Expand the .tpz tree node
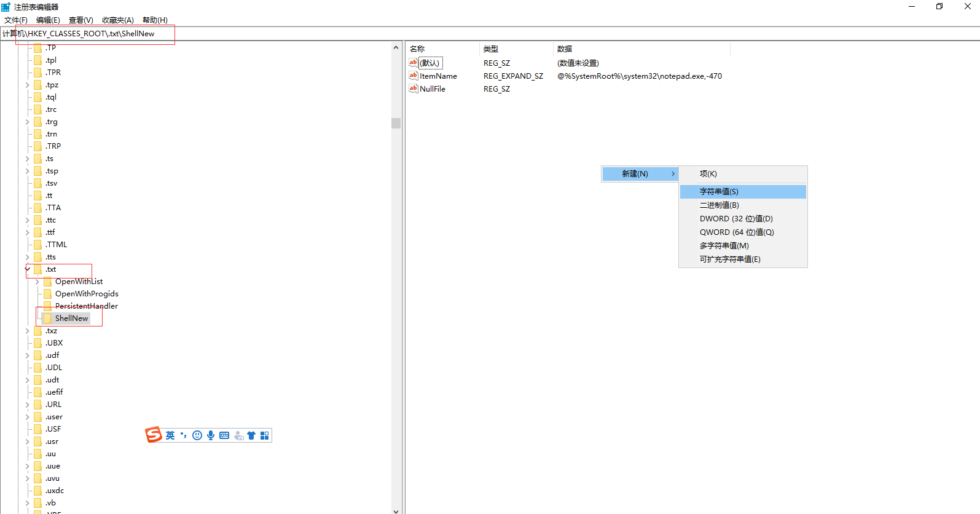Viewport: 980px width, 514px height. click(28, 84)
